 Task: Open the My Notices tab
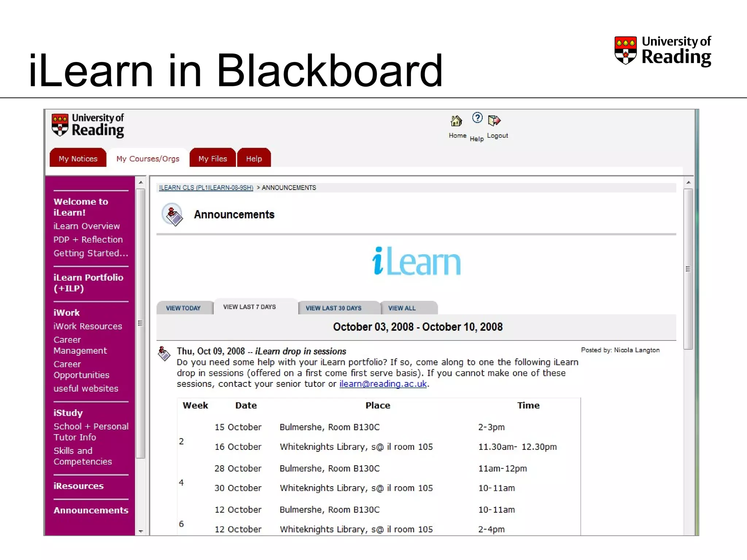[78, 159]
